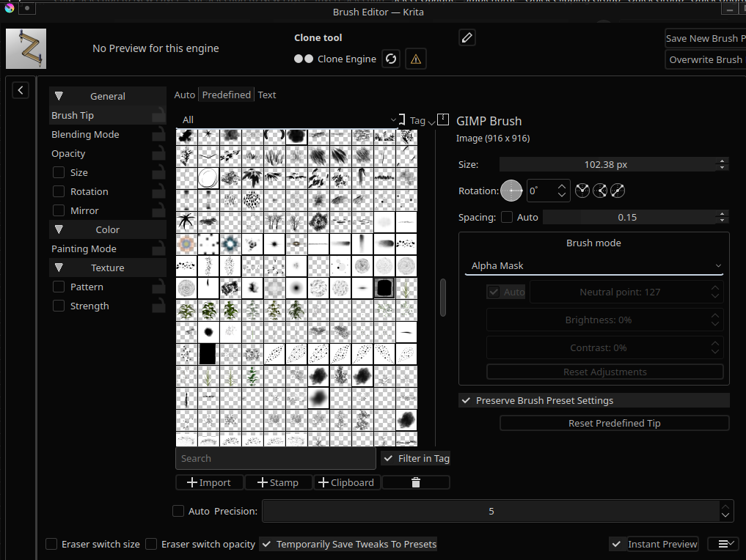This screenshot has width=746, height=560.
Task: Switch to the Text brush tab
Action: point(267,95)
